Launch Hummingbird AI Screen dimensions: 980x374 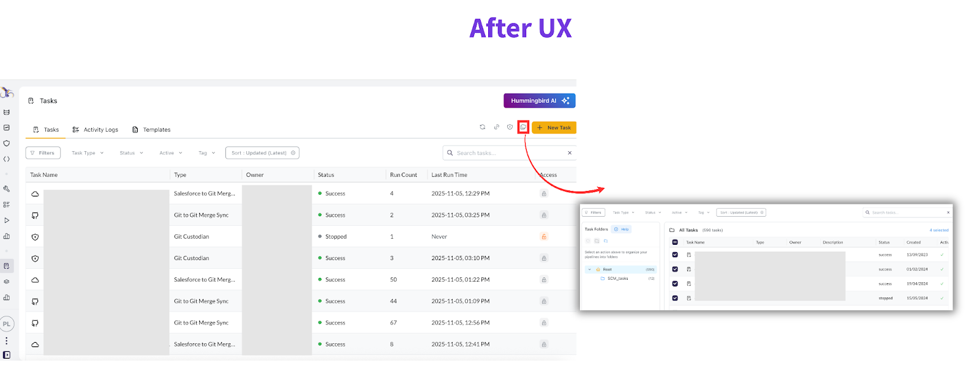(x=539, y=101)
